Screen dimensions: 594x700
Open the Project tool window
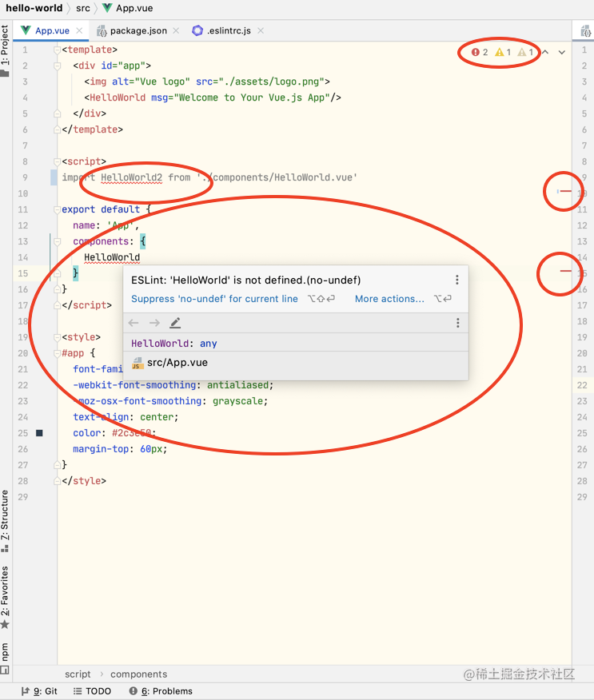tap(5, 50)
